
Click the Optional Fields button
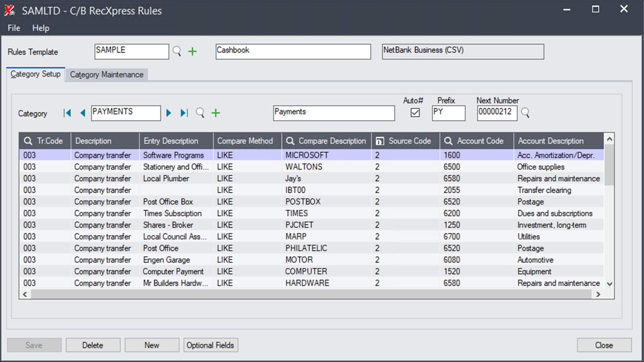pyautogui.click(x=210, y=345)
